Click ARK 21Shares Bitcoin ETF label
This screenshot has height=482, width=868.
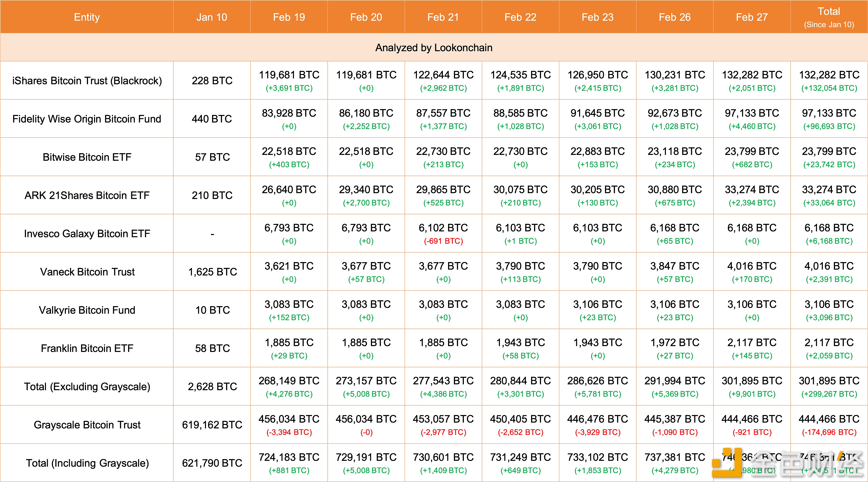[x=87, y=195]
